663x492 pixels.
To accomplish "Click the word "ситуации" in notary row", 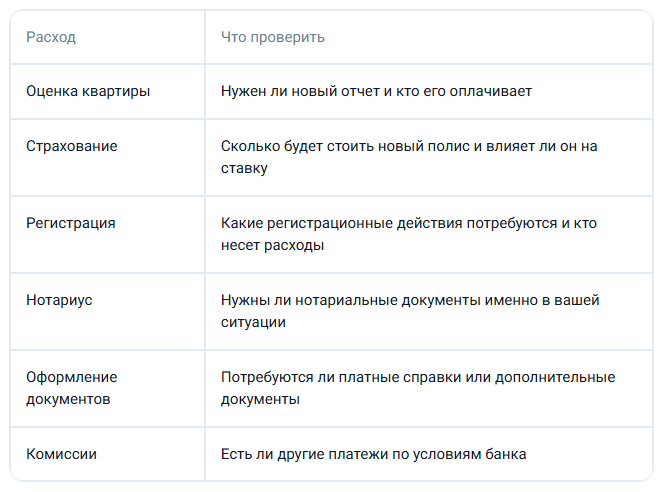I will pos(253,322).
